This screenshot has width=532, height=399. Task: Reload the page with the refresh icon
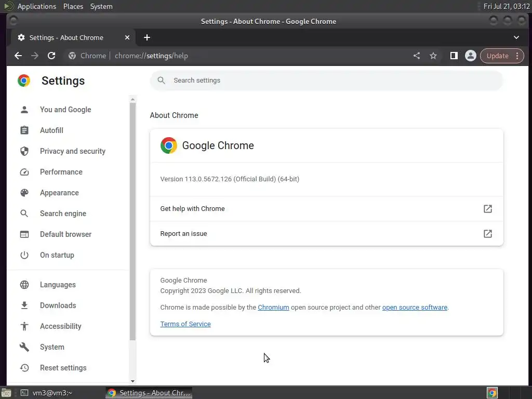[x=51, y=56]
